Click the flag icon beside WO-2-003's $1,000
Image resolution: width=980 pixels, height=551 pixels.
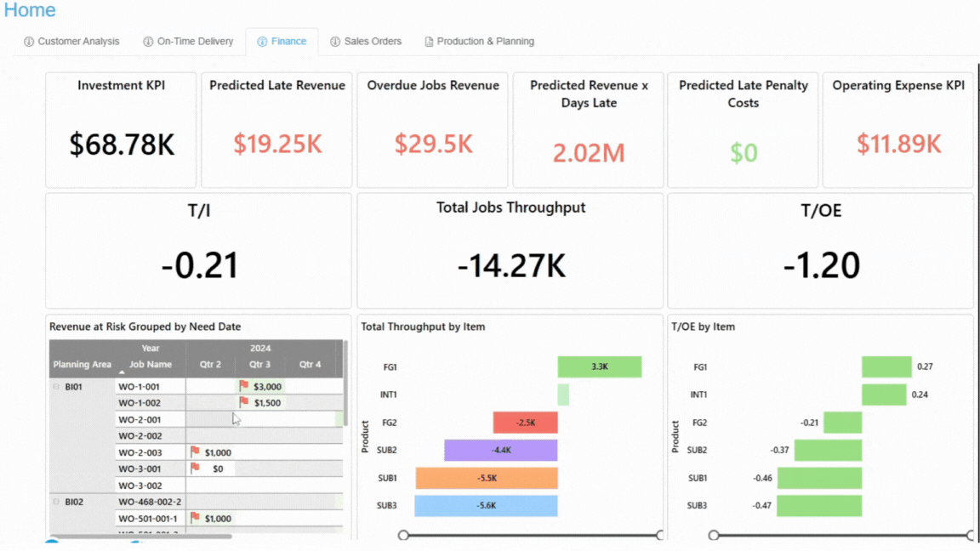click(194, 450)
